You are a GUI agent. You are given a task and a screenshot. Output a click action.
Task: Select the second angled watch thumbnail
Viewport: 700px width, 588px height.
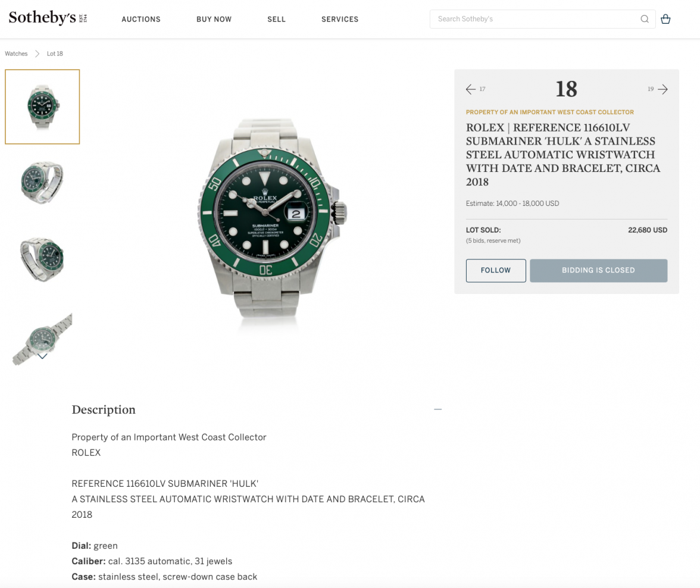42,183
